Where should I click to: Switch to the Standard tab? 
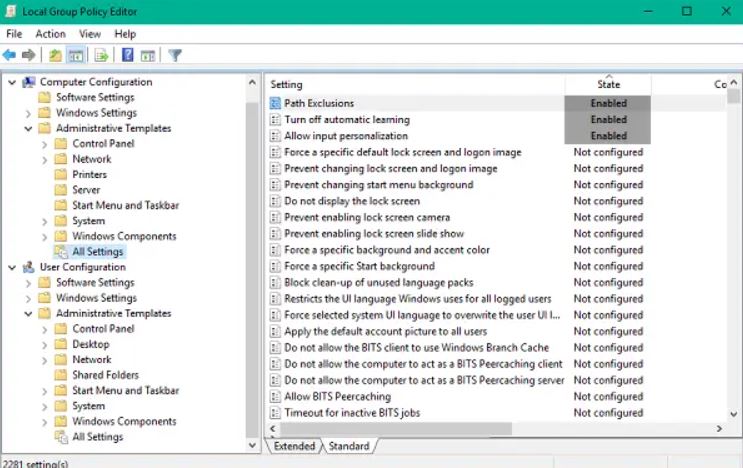click(x=349, y=446)
